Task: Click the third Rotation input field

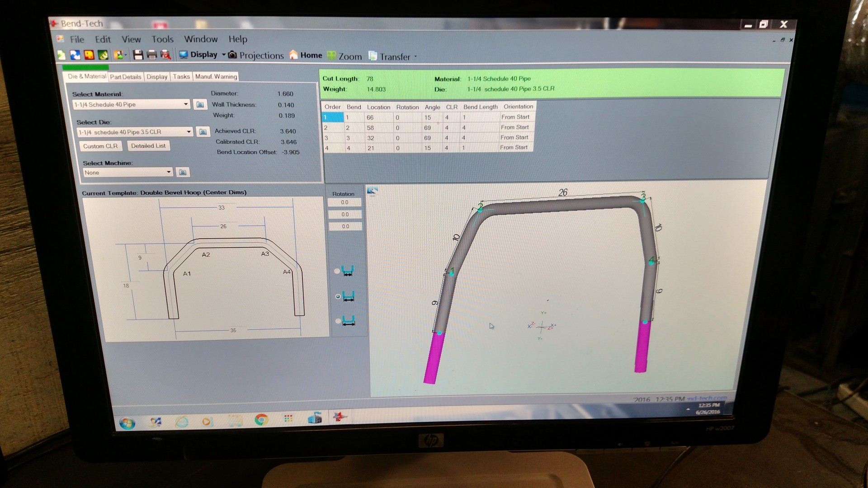Action: click(x=345, y=226)
